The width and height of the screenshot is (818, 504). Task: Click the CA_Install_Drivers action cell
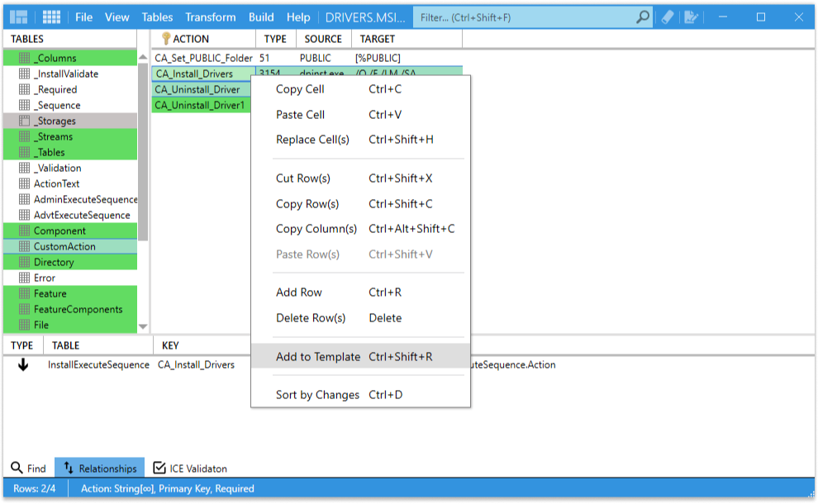203,74
